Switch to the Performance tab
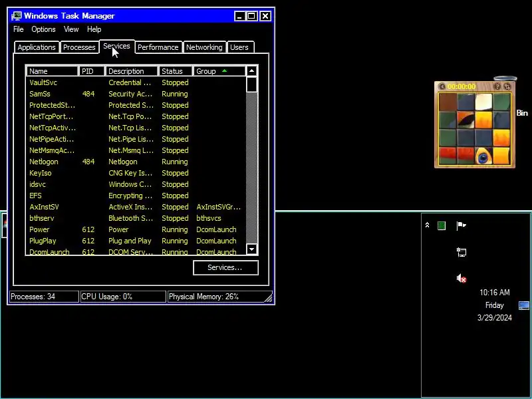The width and height of the screenshot is (532, 399). point(158,47)
